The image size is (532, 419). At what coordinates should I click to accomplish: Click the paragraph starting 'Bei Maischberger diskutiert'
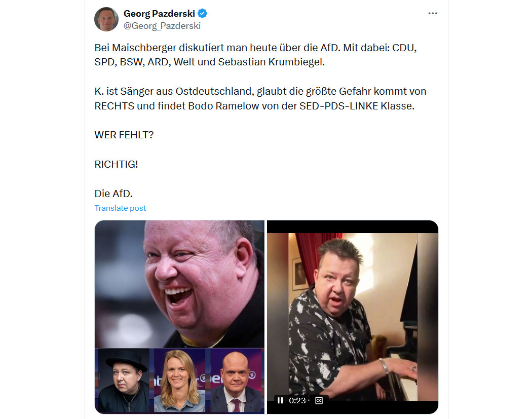[255, 55]
